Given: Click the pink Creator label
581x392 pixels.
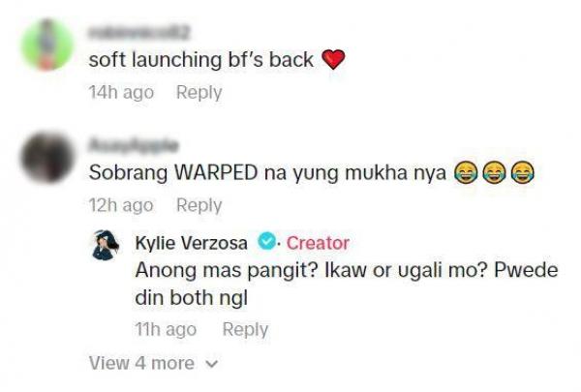Looking at the screenshot, I should point(318,243).
